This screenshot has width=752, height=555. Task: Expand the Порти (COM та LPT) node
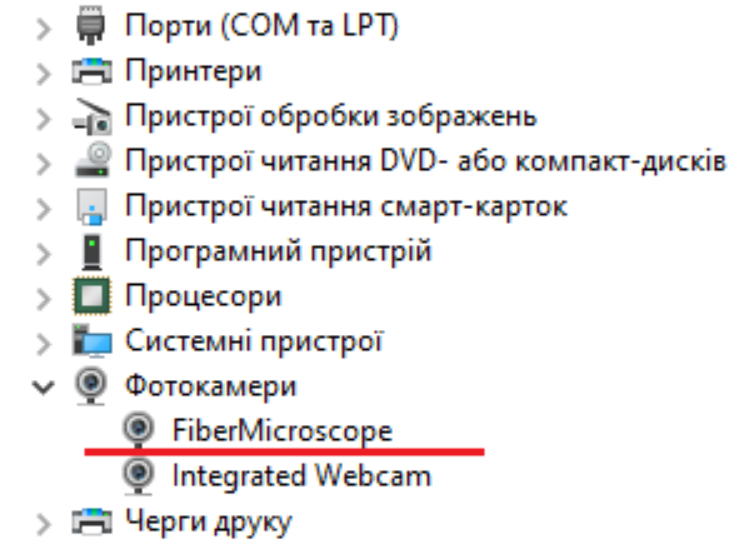click(x=43, y=27)
